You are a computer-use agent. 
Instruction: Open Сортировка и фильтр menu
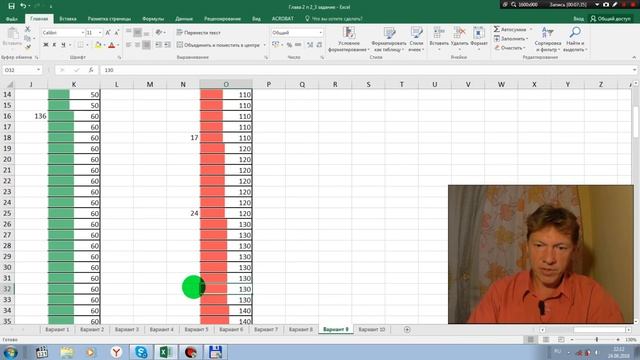tap(548, 40)
